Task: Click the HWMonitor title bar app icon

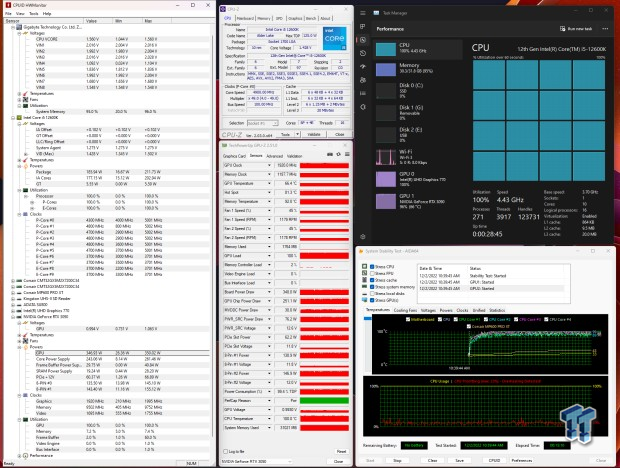Action: [8, 5]
